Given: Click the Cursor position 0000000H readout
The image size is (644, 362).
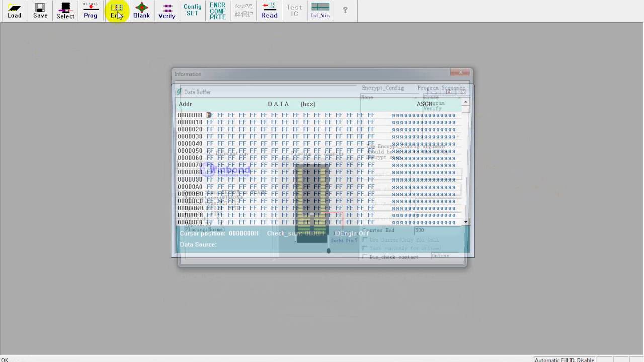Looking at the screenshot, I should [219, 233].
